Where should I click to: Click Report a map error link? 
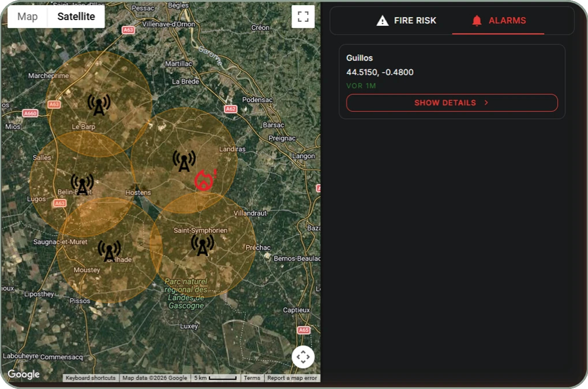[292, 378]
